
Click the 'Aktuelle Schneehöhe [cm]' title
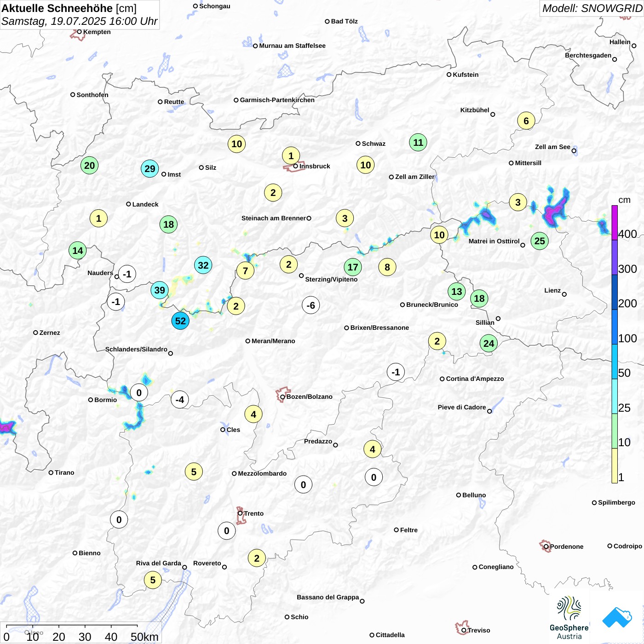click(x=69, y=8)
